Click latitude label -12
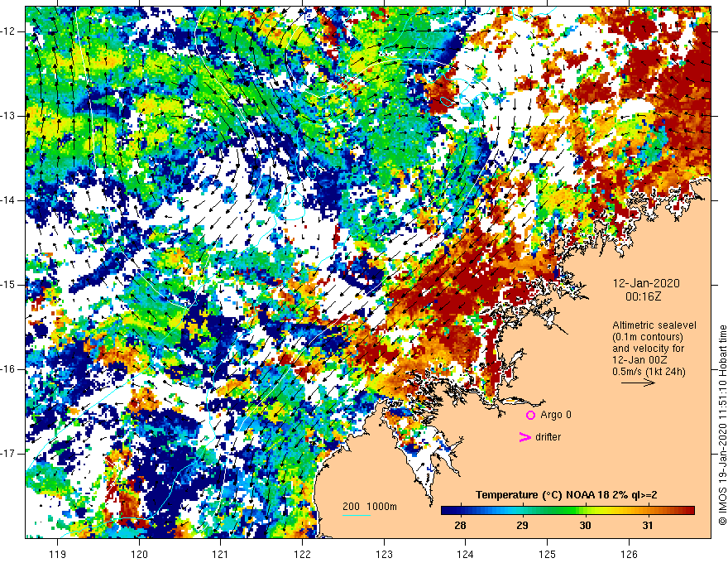The image size is (728, 563). click(x=9, y=31)
